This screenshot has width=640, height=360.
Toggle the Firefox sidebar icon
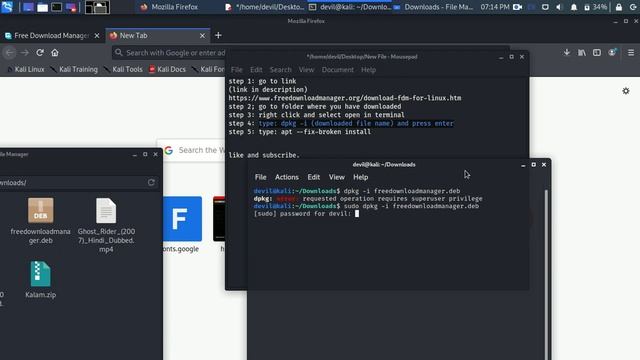click(x=597, y=53)
